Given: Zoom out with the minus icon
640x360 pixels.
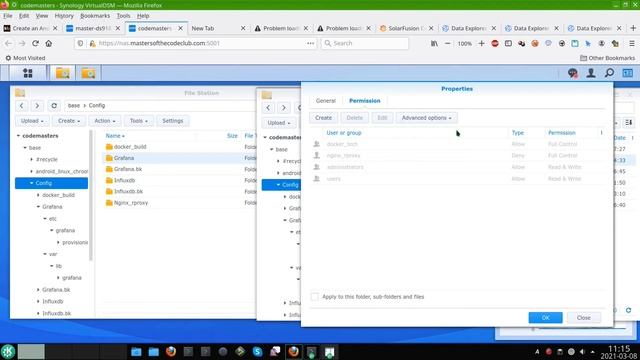Looking at the screenshot, I should (447, 43).
